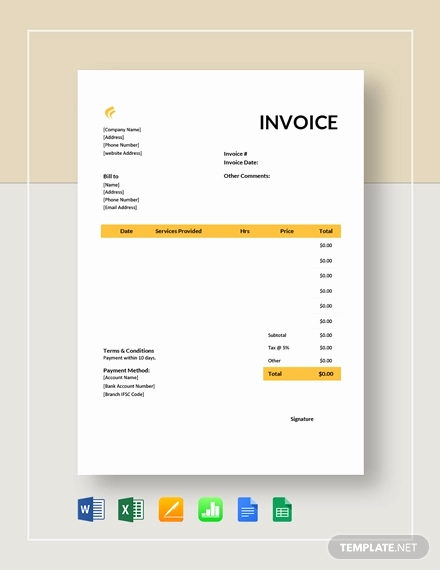Click the Signature label

click(302, 419)
